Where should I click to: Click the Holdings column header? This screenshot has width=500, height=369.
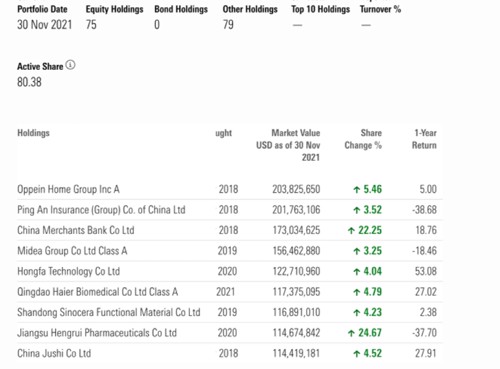(x=33, y=133)
